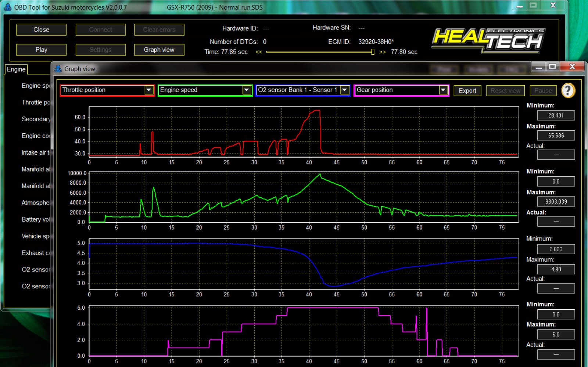Click the engine speed Maximum field 9803.039

pyautogui.click(x=556, y=202)
